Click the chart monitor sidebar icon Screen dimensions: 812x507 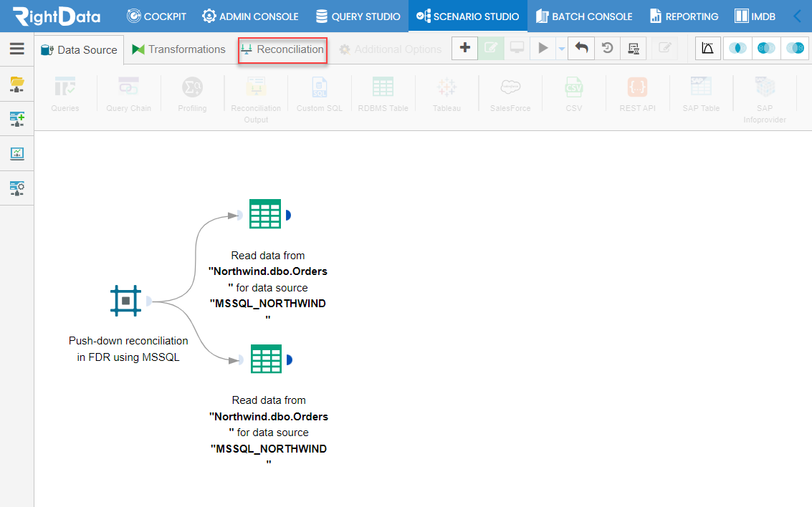(x=17, y=154)
